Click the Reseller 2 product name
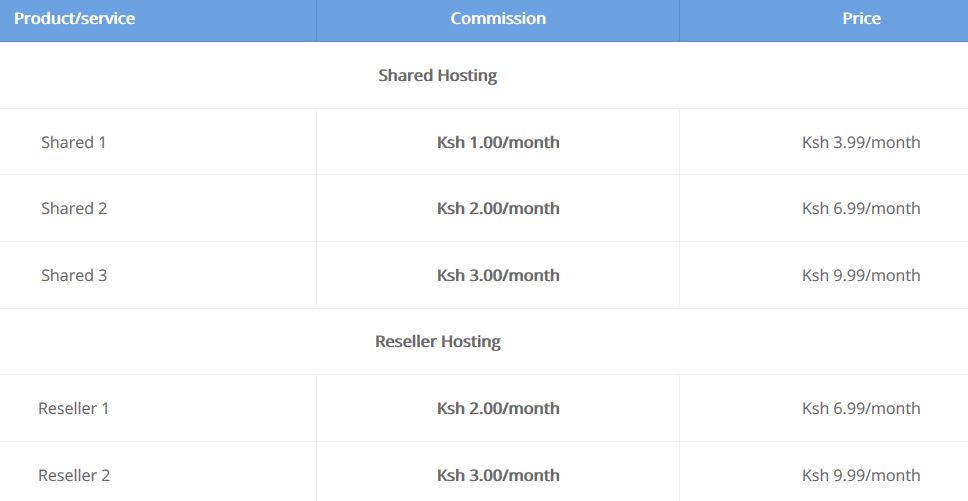The height and width of the screenshot is (501, 968). pos(74,476)
